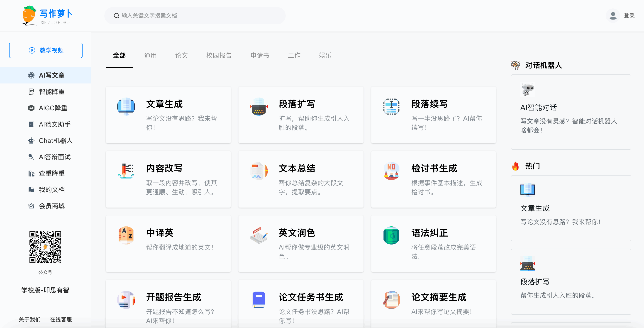
Task: Click the AI答辩面试 sidebar icon
Action: tap(31, 157)
